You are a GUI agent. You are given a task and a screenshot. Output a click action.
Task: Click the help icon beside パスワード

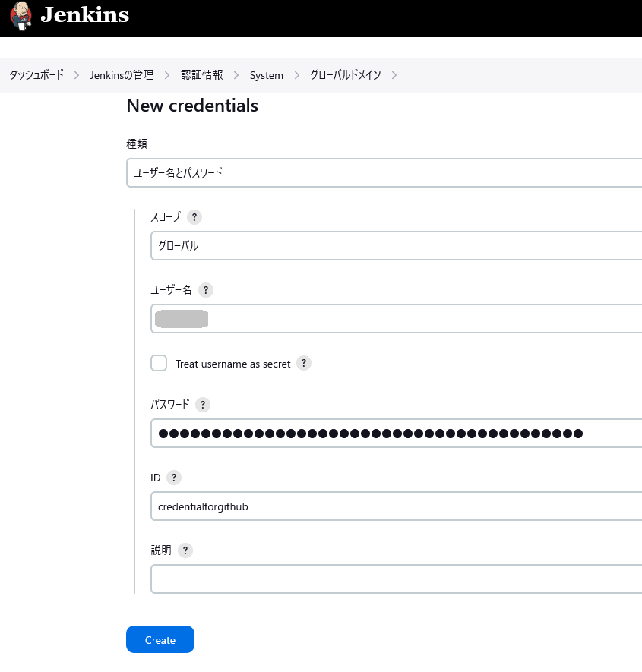[x=202, y=405]
